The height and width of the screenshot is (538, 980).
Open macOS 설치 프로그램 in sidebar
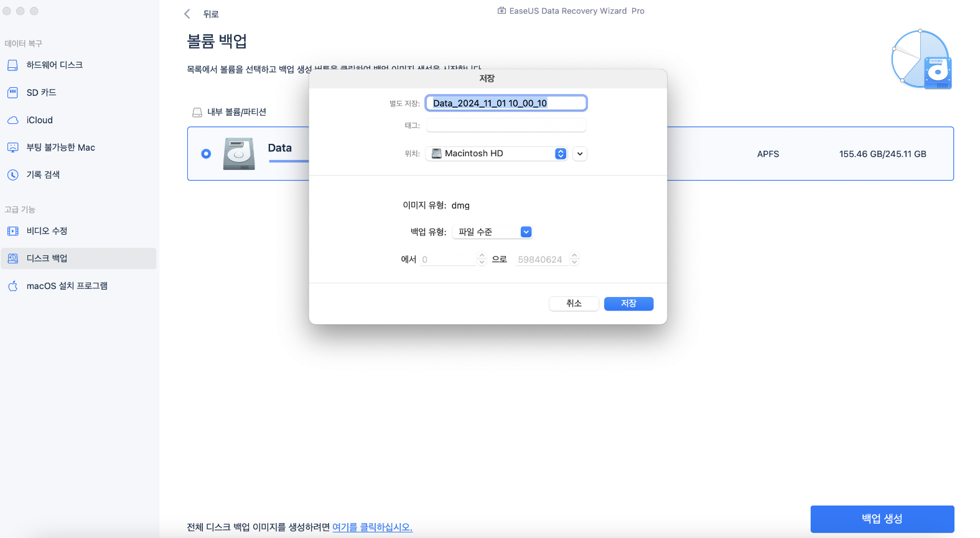tap(78, 286)
